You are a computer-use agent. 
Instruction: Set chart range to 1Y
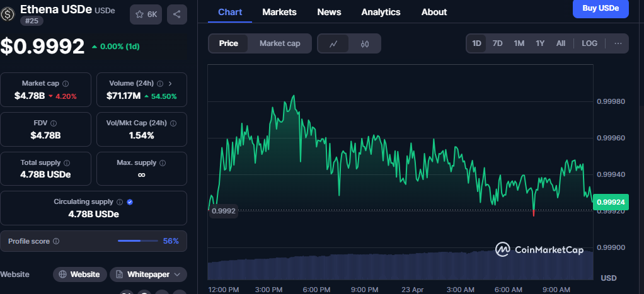[x=540, y=43]
